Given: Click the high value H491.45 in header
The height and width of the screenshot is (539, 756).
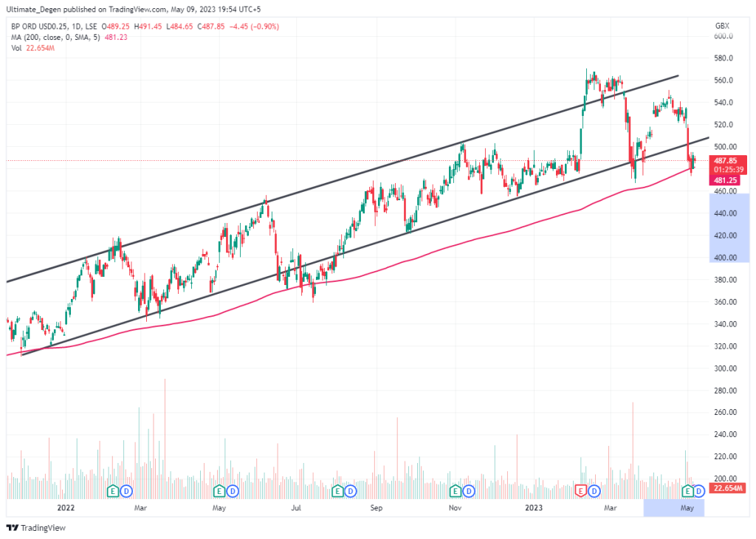Looking at the screenshot, I should pos(148,27).
